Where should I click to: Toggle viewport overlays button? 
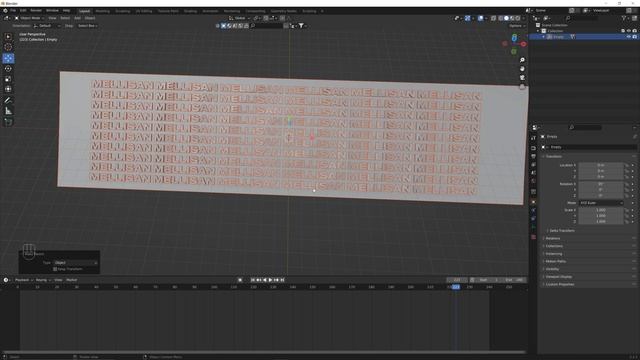[480, 18]
